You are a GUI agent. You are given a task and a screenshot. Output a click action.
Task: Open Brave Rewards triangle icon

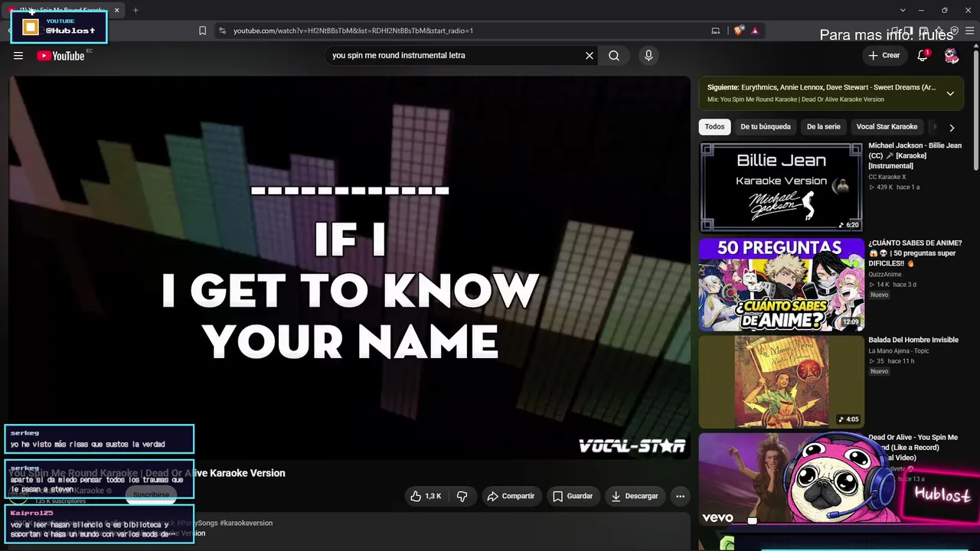tap(755, 31)
